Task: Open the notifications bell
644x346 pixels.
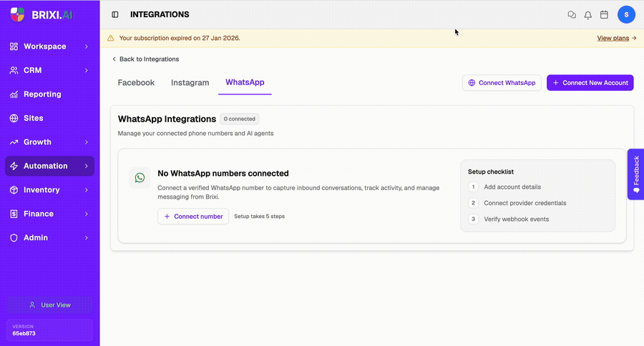Action: click(x=587, y=15)
